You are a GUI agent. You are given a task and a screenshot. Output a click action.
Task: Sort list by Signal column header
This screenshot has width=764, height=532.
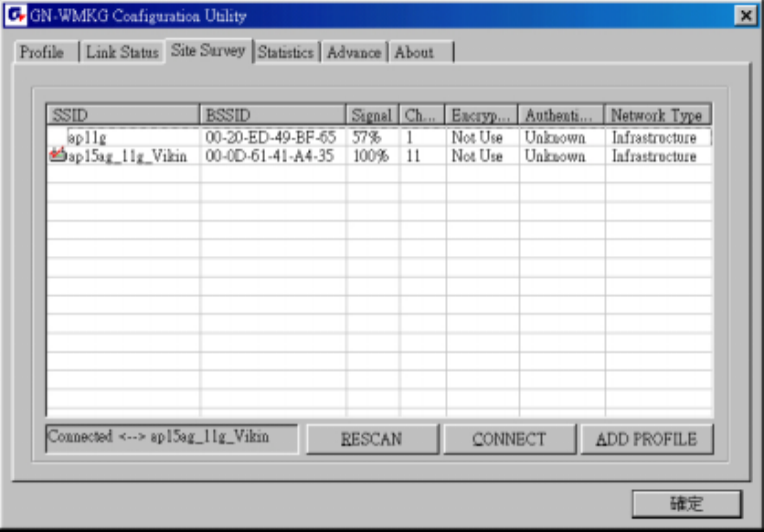[x=372, y=115]
